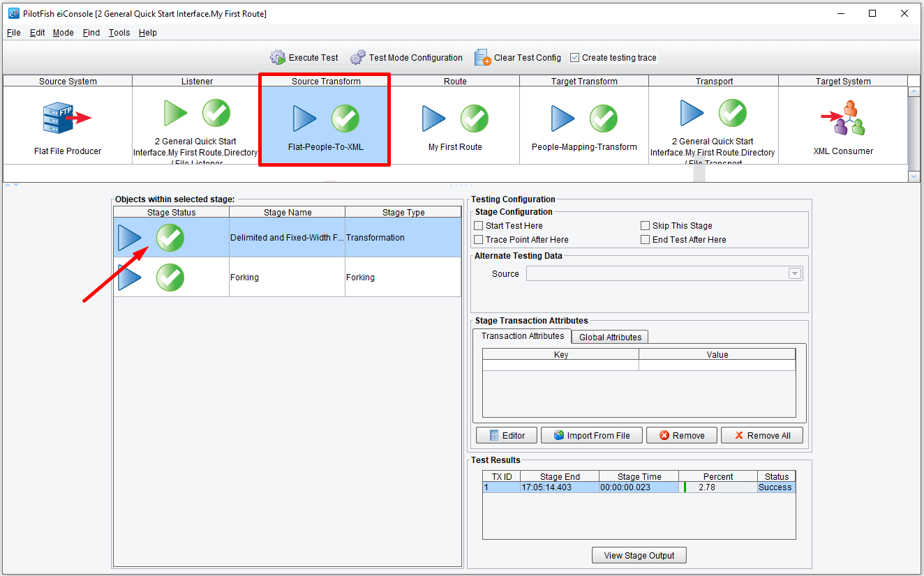Click Stage End time 17:05:14.403
Viewport: 924px width, 576px height.
pyautogui.click(x=560, y=487)
